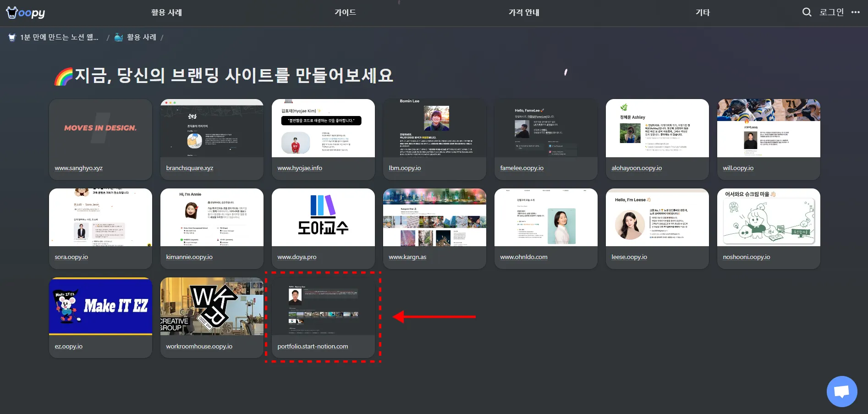Open the chat support bubble
Screen dimensions: 868x414
point(841,391)
